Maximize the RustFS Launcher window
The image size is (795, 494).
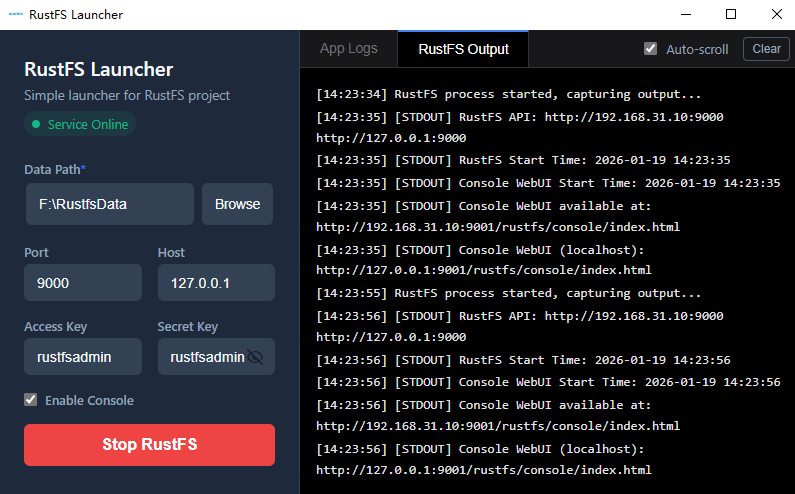(731, 15)
